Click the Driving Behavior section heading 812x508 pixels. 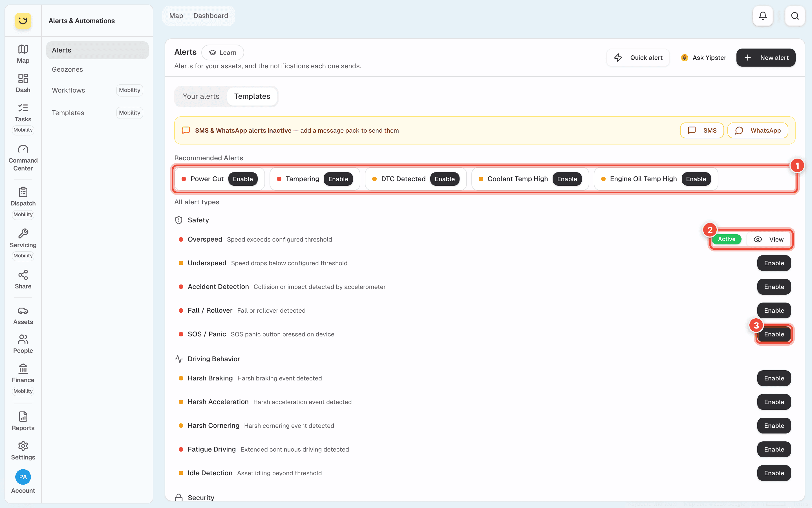[214, 359]
